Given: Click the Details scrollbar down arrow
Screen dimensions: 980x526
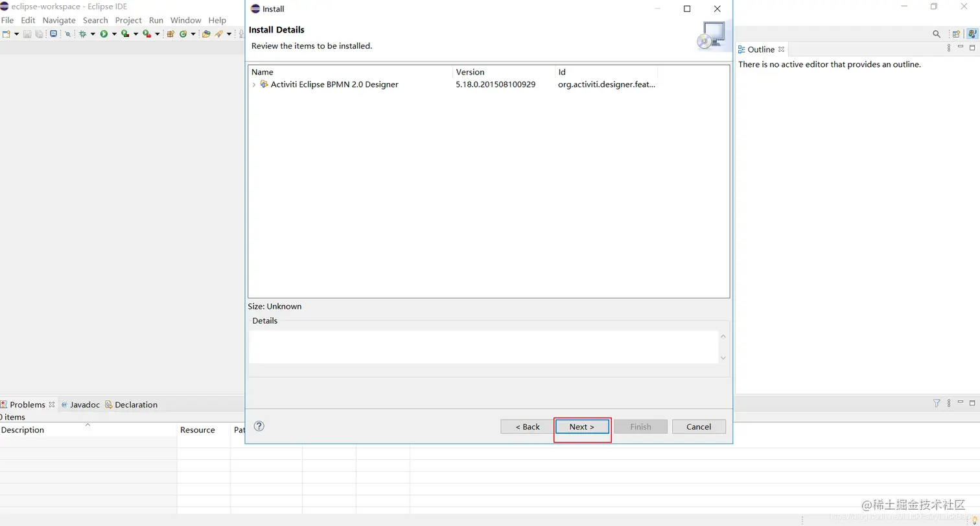Looking at the screenshot, I should pyautogui.click(x=723, y=358).
